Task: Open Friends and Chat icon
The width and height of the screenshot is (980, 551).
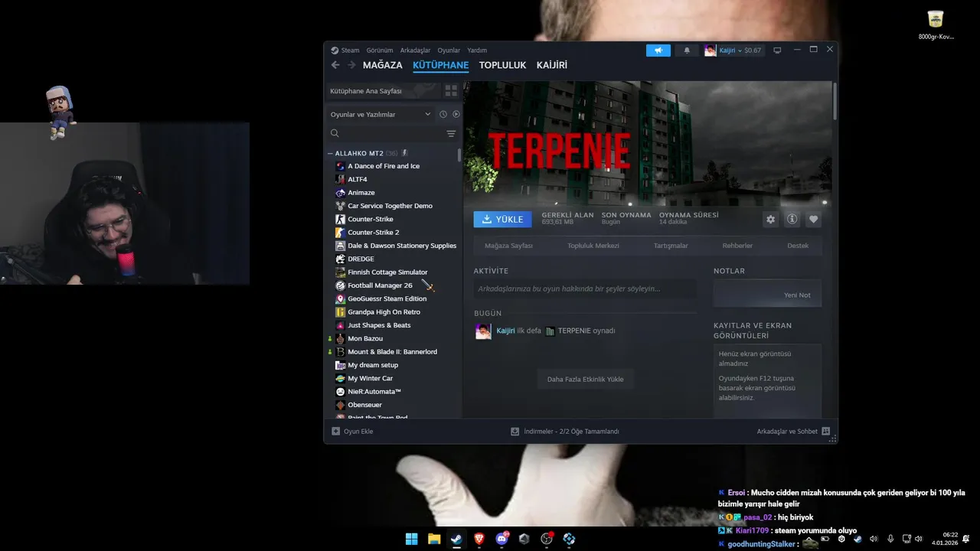Action: pyautogui.click(x=825, y=432)
